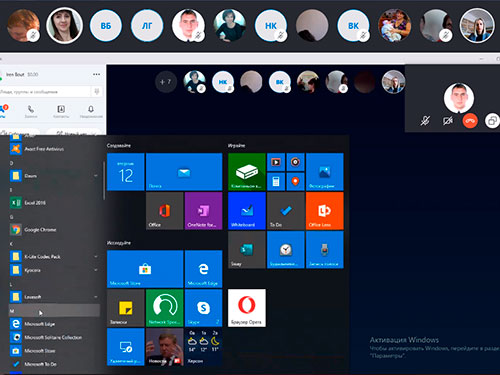Open the three-dots more menu in Skype sidebar
Image resolution: width=500 pixels, height=375 pixels.
(96, 74)
